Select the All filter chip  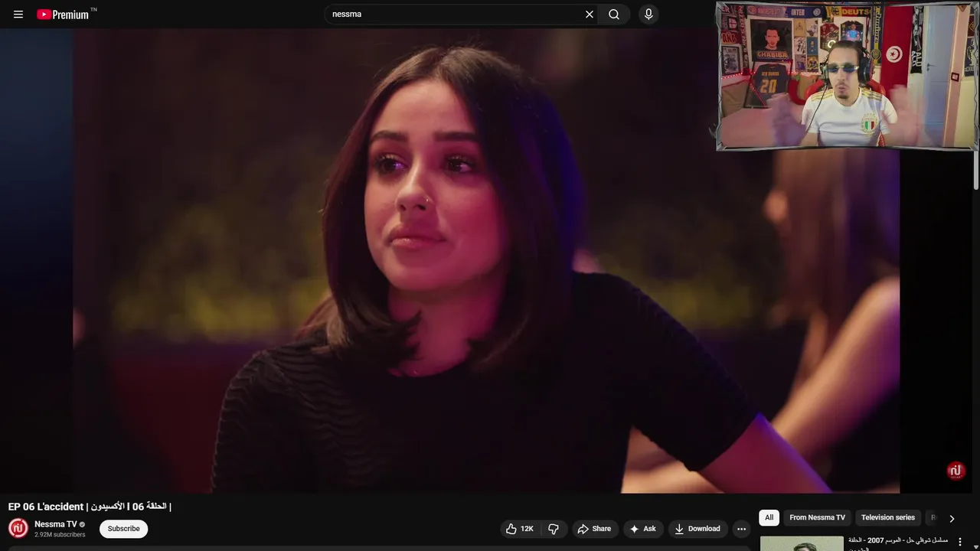coord(769,518)
